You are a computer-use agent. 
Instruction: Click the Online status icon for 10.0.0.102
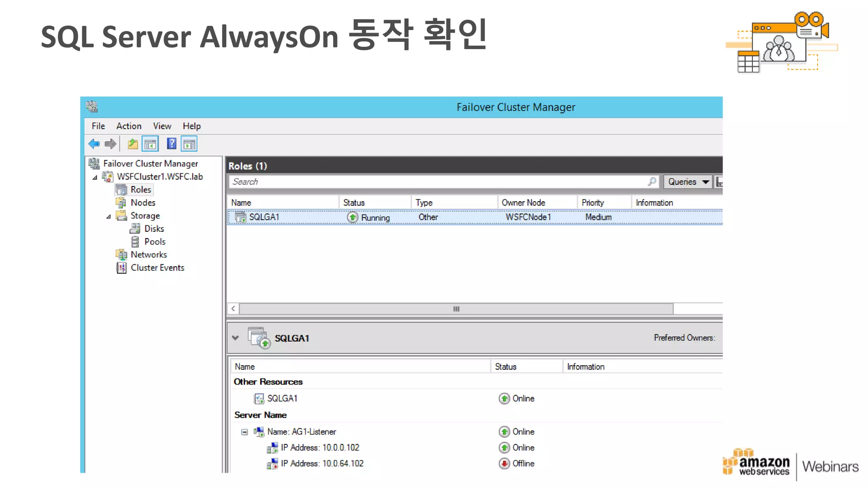(x=504, y=448)
